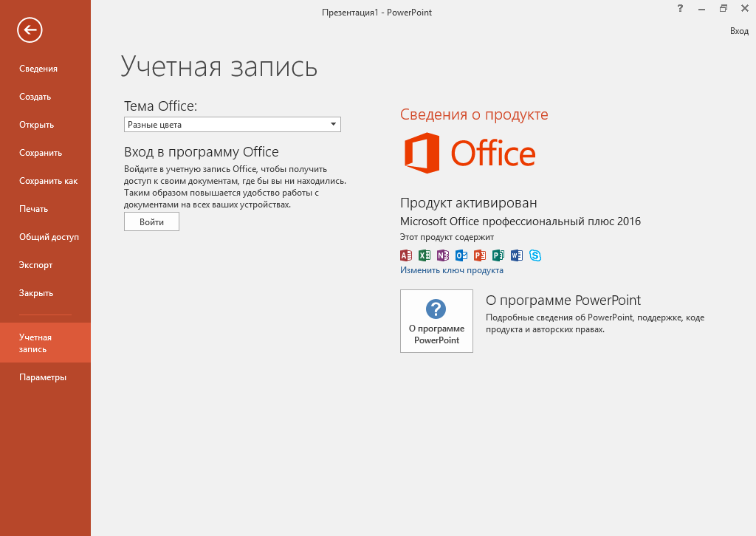Open the OneNote icon
756x536 pixels.
[442, 255]
